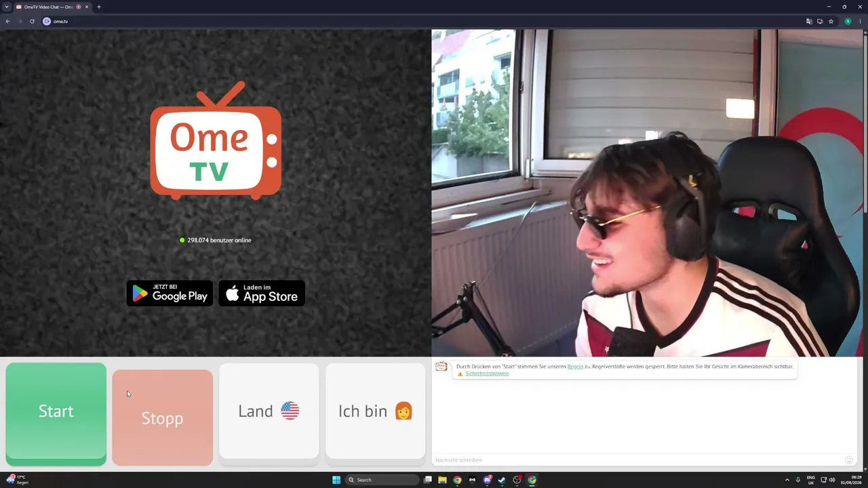Open the Regeln rules link
This screenshot has height=488, width=868.
575,367
